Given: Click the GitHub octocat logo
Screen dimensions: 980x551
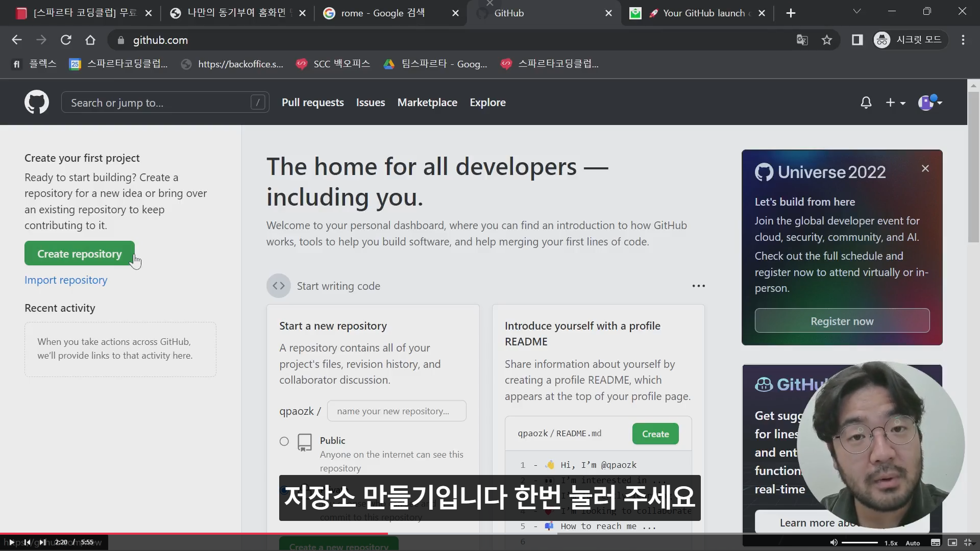Looking at the screenshot, I should click(x=37, y=103).
